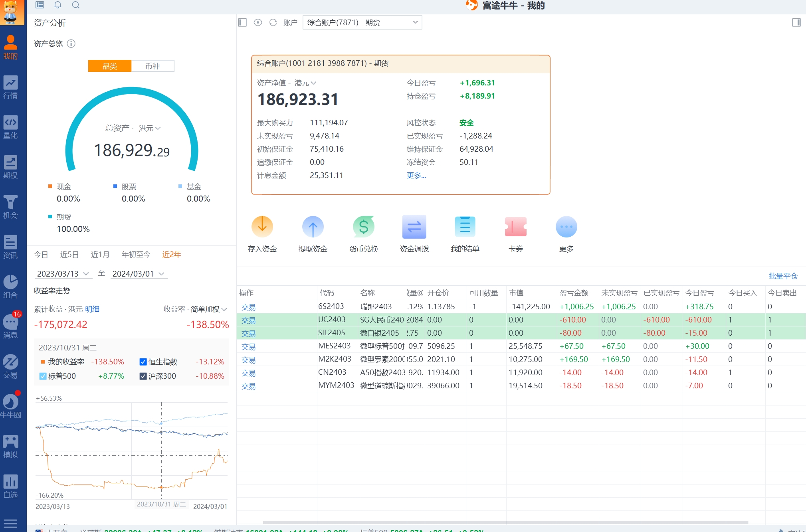This screenshot has height=532, width=806.
Task: Click the info icon next to 资产总览
Action: click(71, 44)
